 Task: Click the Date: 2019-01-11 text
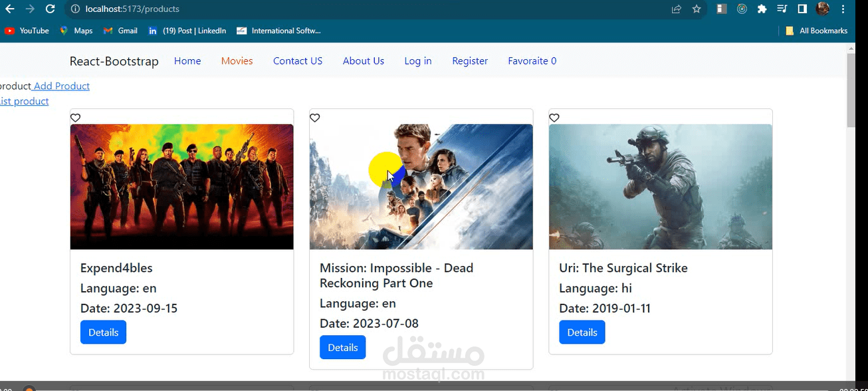pos(605,309)
